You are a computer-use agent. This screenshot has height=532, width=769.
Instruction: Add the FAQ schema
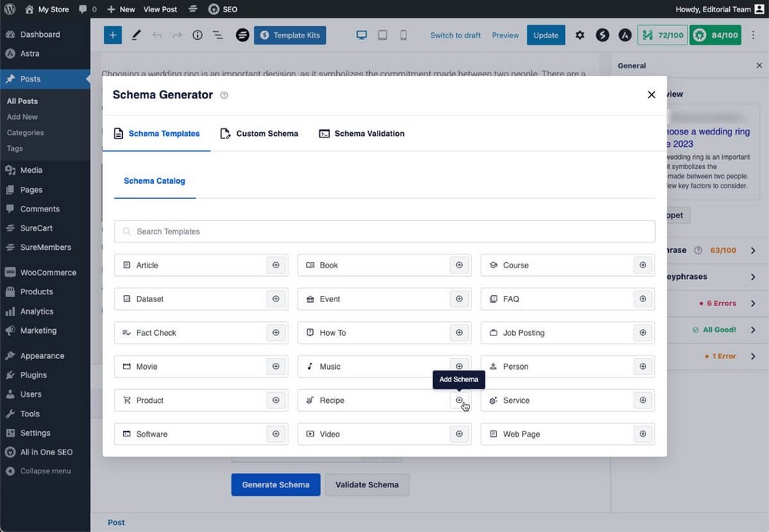pos(642,299)
